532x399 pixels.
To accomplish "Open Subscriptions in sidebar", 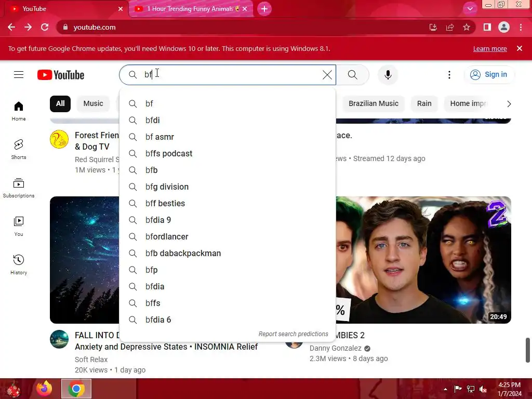I will (19, 188).
